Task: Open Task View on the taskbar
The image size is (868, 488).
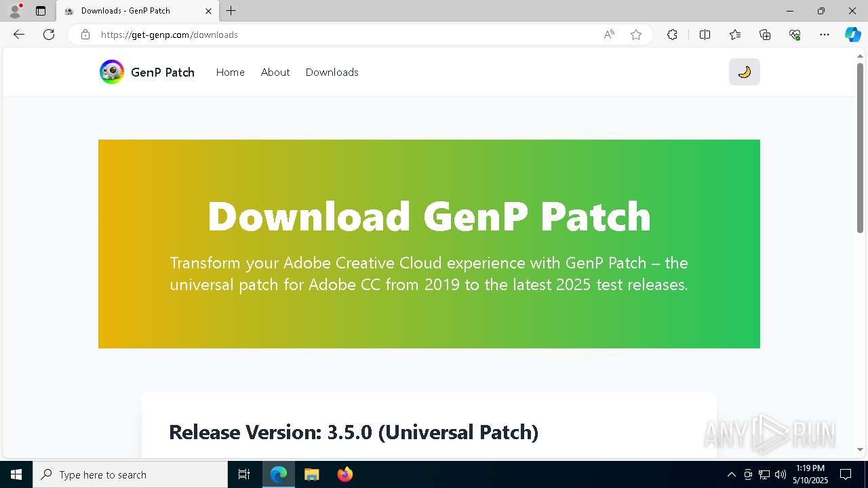Action: 244,474
